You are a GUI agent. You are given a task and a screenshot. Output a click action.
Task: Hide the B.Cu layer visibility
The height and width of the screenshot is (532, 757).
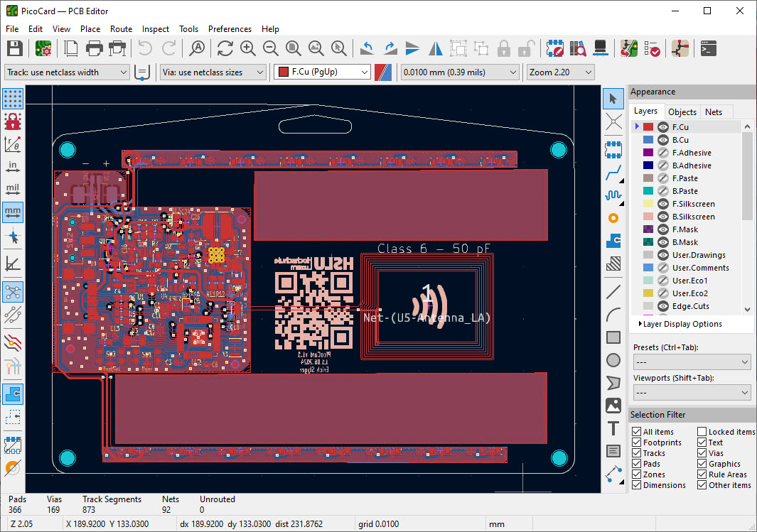tap(664, 140)
